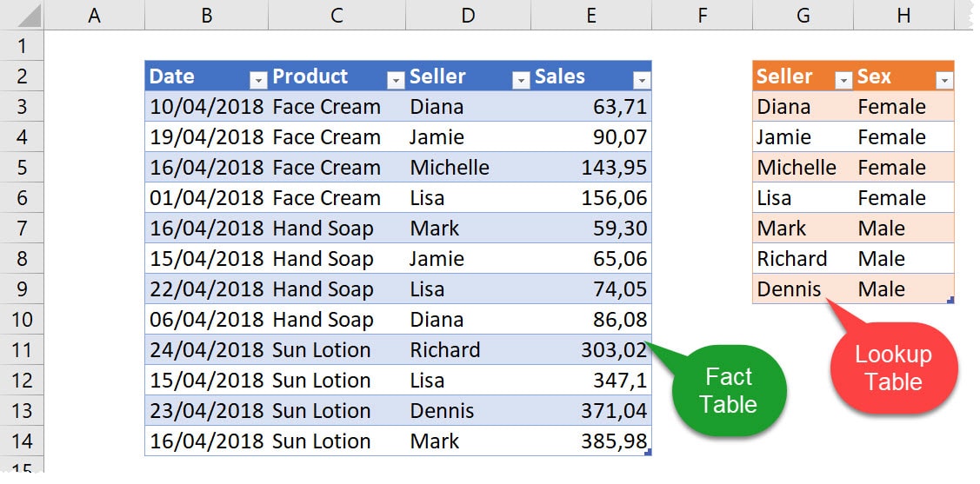The width and height of the screenshot is (980, 484).
Task: Click the fact table resize handle
Action: pos(648,452)
